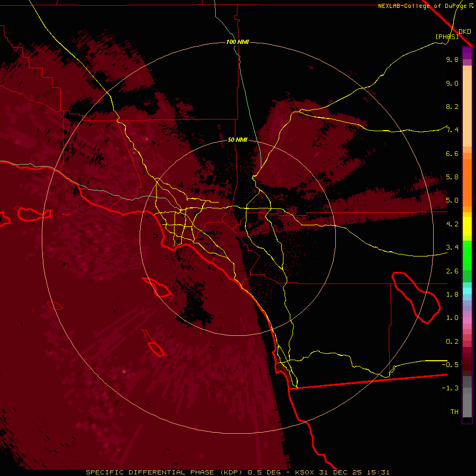Select the 5.0 scale value

(452, 200)
